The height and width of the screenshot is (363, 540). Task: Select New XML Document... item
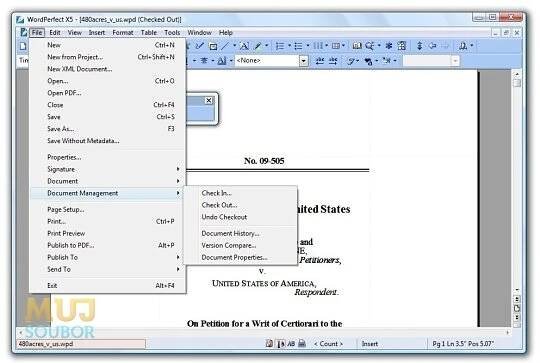108,69
